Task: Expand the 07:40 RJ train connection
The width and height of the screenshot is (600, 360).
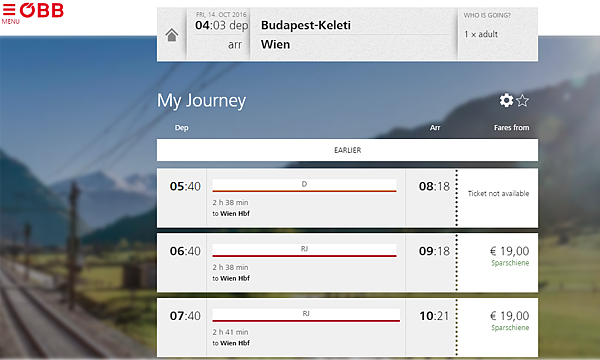Action: point(306,327)
